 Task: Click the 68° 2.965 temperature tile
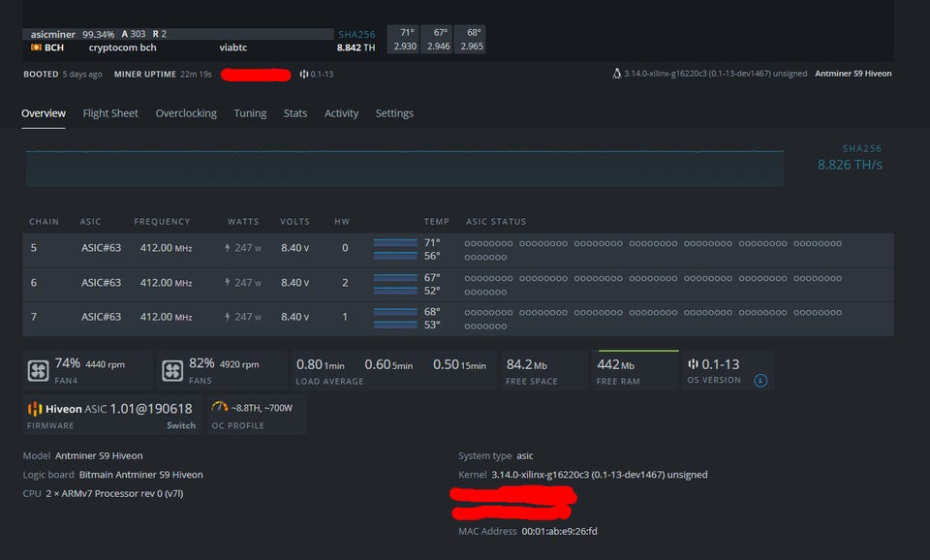(x=470, y=39)
